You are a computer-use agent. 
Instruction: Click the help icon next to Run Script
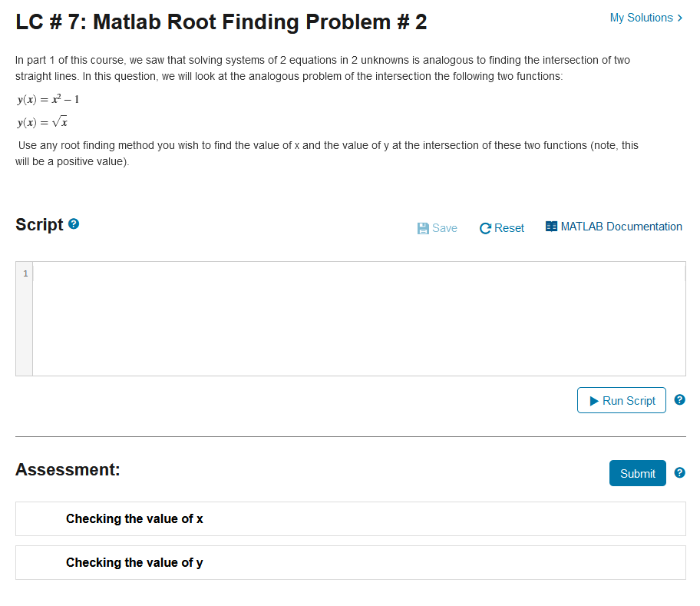679,399
